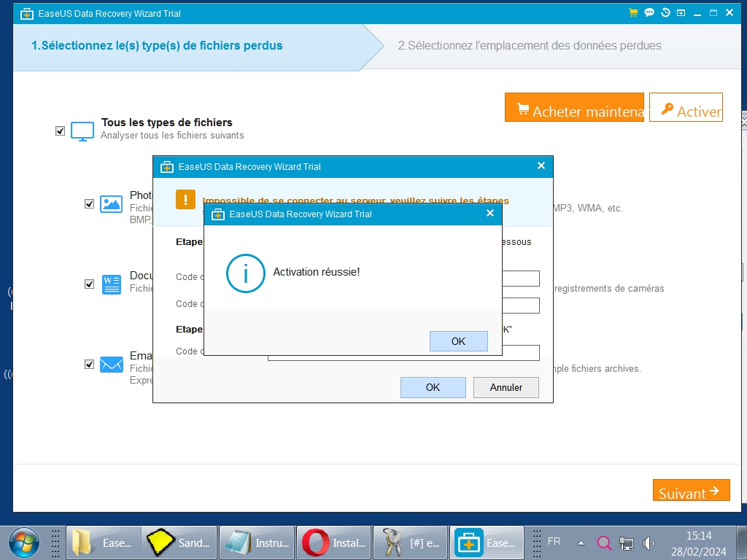Screen dimensions: 747x560
Task: Click the FR language indicator
Action: pyautogui.click(x=554, y=542)
